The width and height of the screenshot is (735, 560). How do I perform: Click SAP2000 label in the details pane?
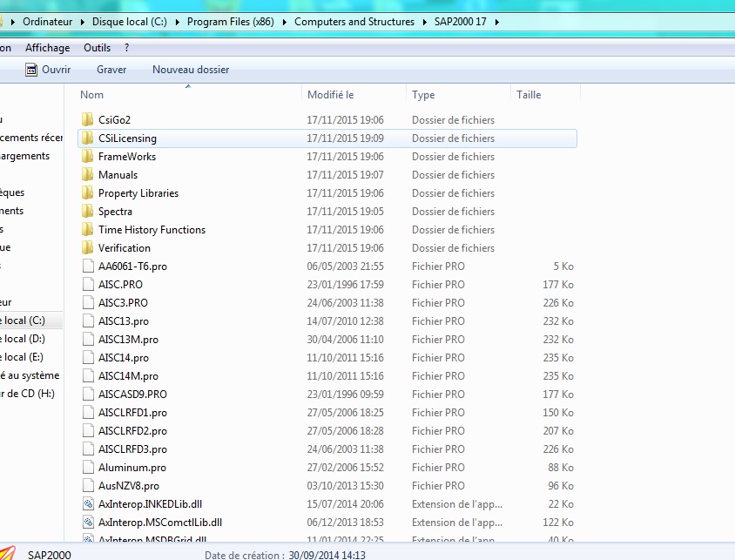[x=50, y=555]
